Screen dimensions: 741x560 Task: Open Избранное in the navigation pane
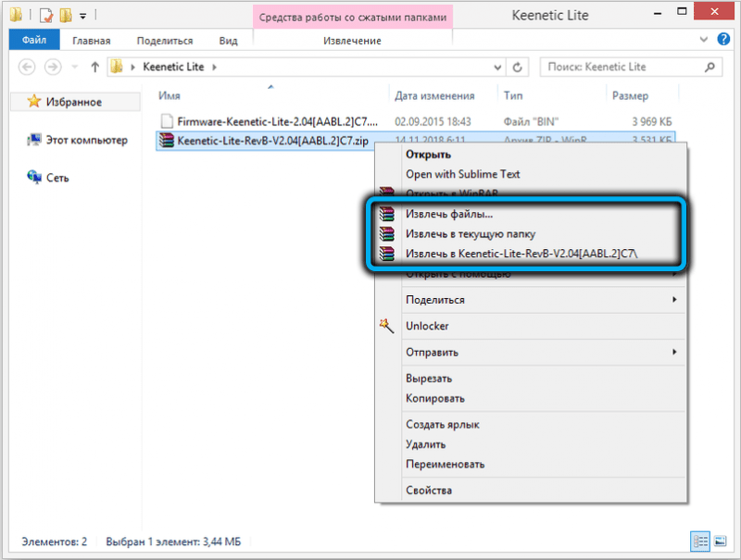pyautogui.click(x=74, y=102)
